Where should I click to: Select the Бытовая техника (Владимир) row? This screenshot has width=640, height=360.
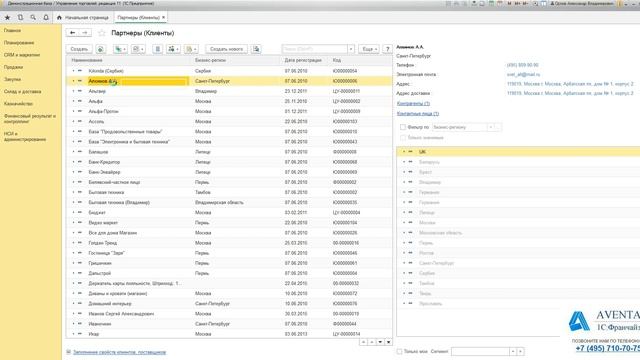click(229, 202)
